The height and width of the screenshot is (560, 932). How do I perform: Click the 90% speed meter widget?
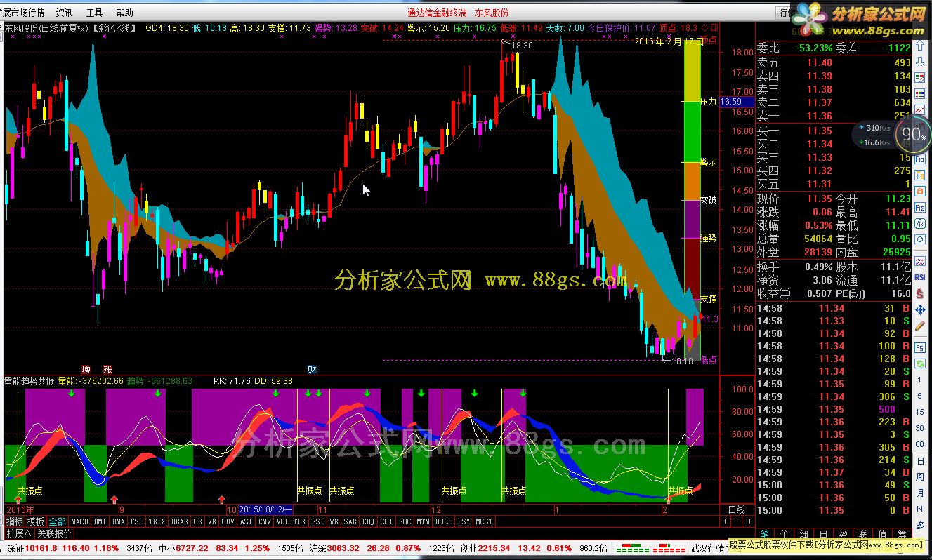(914, 135)
